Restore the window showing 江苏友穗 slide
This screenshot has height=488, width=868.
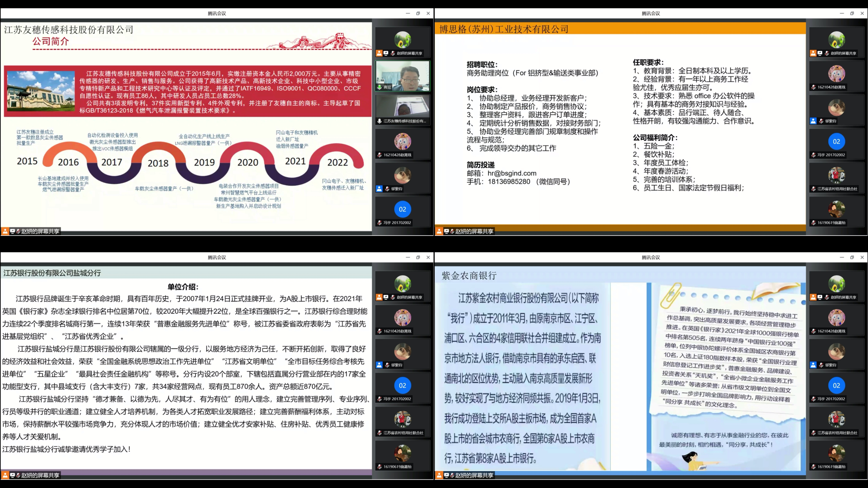click(x=418, y=14)
